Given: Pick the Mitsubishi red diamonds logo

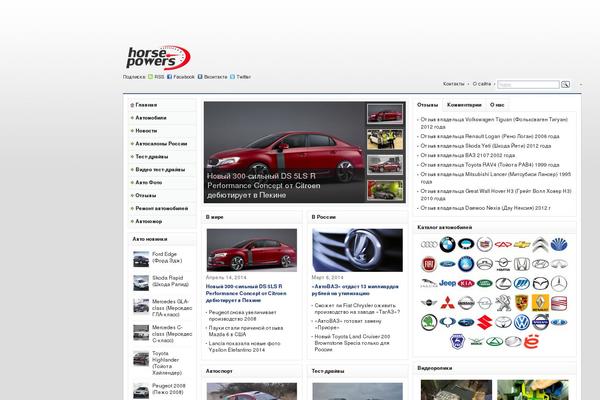Looking at the screenshot, I should tap(447, 303).
